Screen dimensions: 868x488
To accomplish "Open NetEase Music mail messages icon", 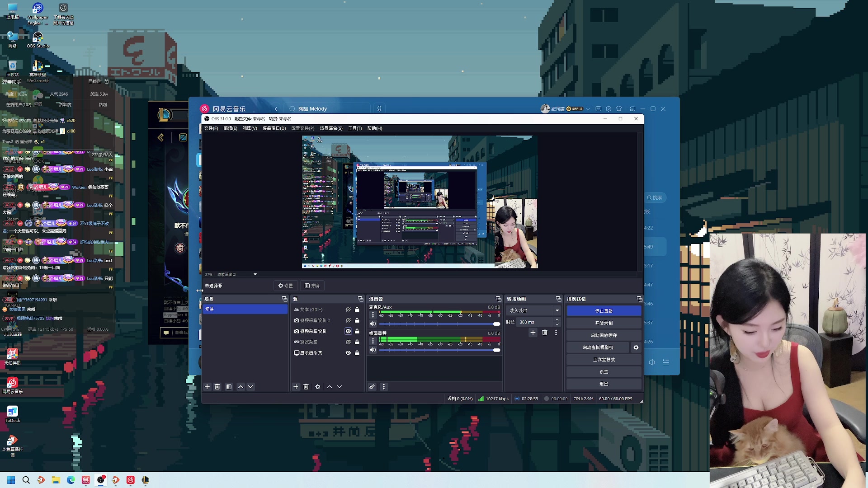I will click(599, 108).
